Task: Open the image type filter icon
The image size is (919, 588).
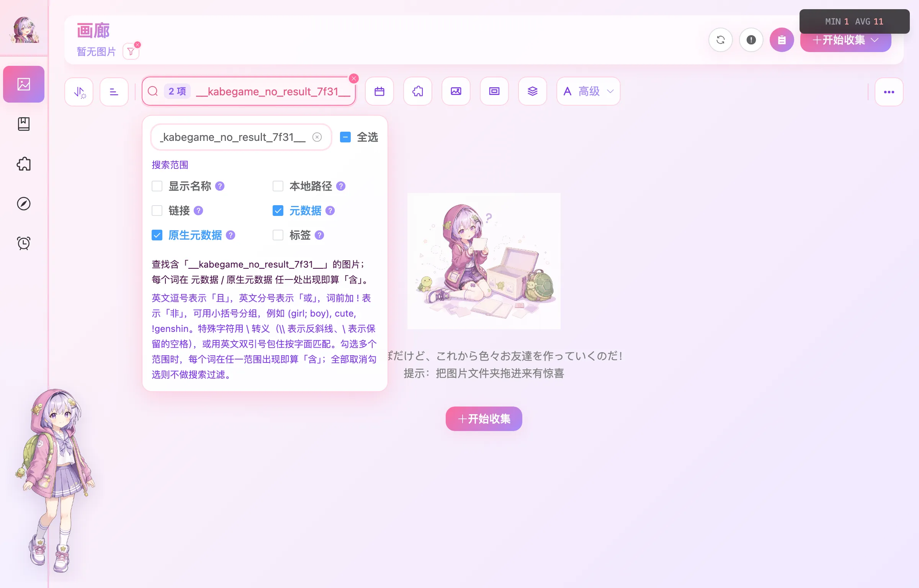Action: coord(456,91)
